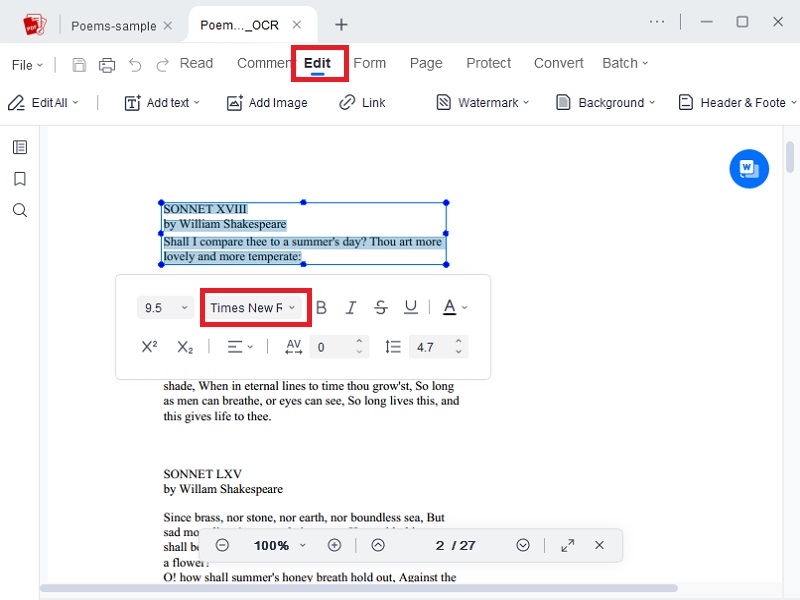Click the vertical scrollbar thumb
Image resolution: width=800 pixels, height=600 pixels.
coord(790,158)
